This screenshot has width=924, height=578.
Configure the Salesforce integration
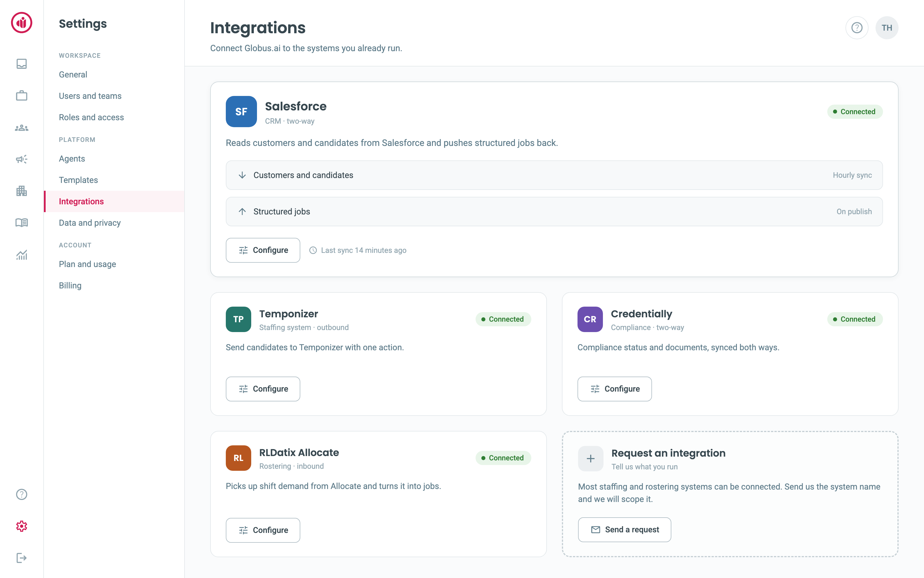coord(263,250)
